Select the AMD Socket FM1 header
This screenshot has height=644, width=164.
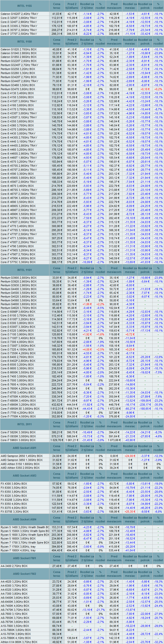[24, 558]
